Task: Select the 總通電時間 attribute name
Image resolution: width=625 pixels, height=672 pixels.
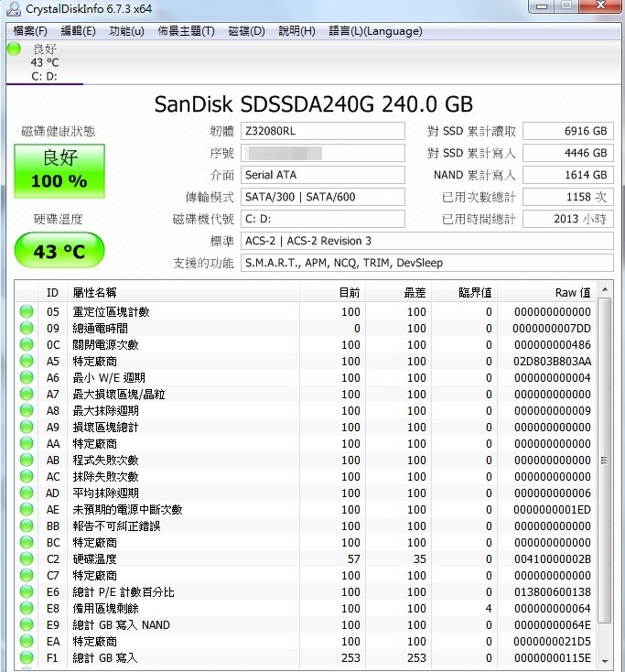Action: click(x=101, y=329)
